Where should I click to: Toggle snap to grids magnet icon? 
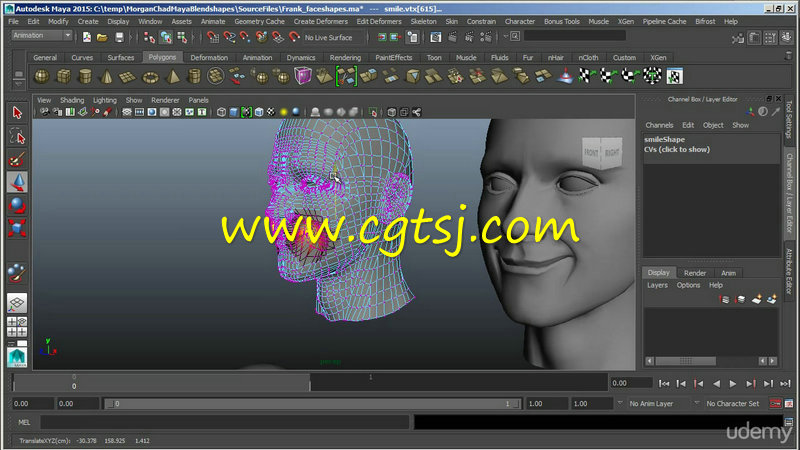(213, 37)
